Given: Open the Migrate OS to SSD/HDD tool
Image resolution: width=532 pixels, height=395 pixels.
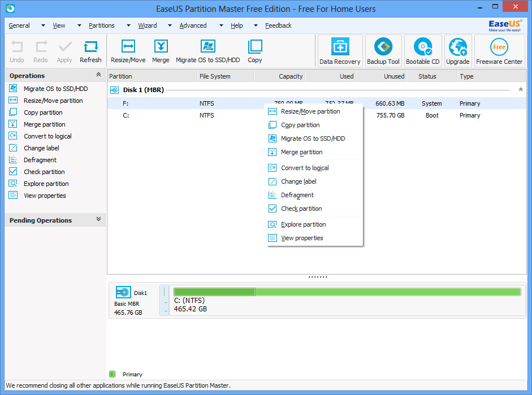Looking at the screenshot, I should (207, 50).
